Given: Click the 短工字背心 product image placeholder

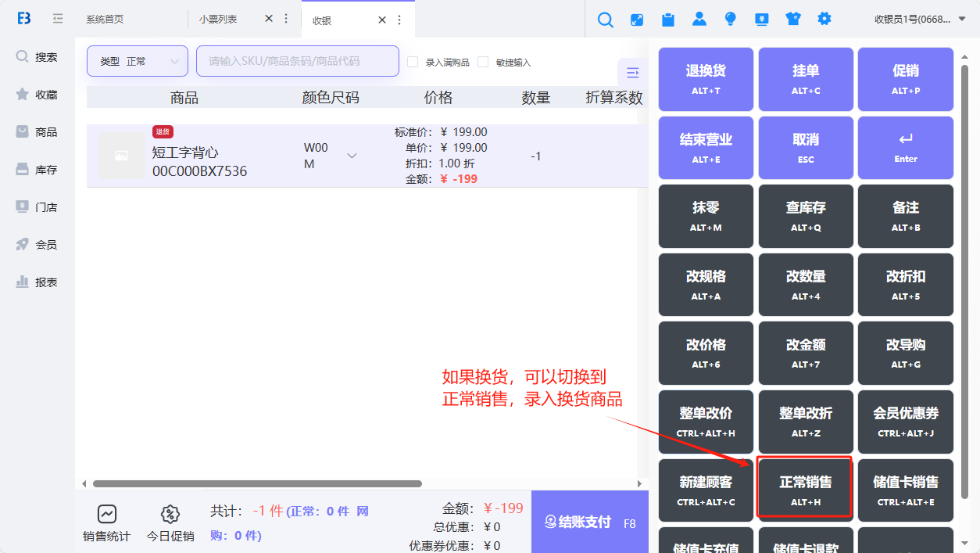Looking at the screenshot, I should [121, 156].
